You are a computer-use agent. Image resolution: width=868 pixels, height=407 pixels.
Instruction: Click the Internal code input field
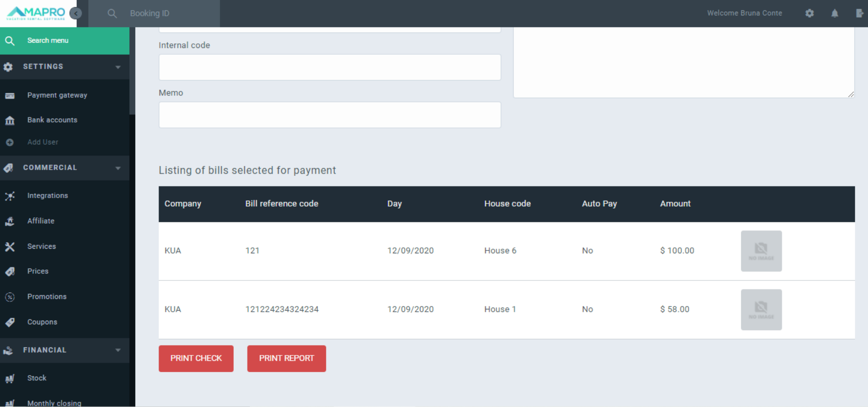click(330, 67)
